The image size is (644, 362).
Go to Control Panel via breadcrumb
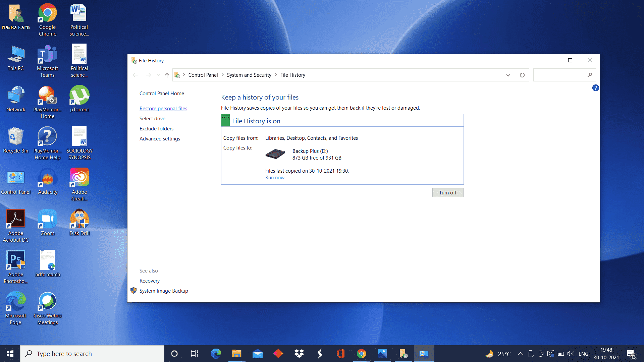(203, 75)
